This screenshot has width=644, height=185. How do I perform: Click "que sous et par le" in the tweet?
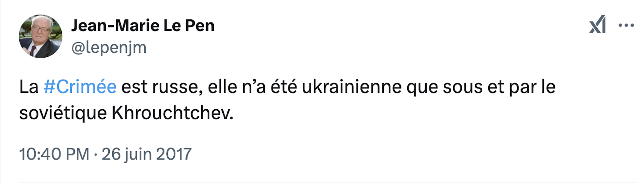click(x=481, y=87)
